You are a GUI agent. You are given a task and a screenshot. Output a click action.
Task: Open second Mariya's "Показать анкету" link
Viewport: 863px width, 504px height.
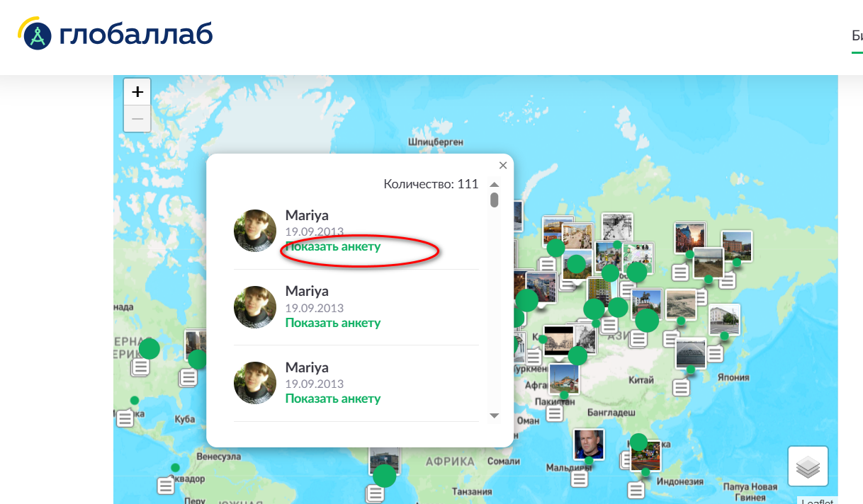click(x=333, y=323)
